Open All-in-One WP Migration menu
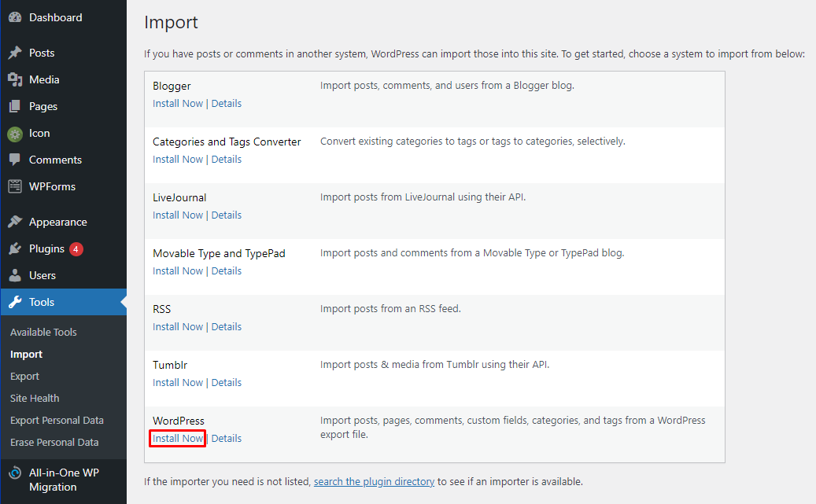Screen dimensions: 816x504 pos(64,480)
